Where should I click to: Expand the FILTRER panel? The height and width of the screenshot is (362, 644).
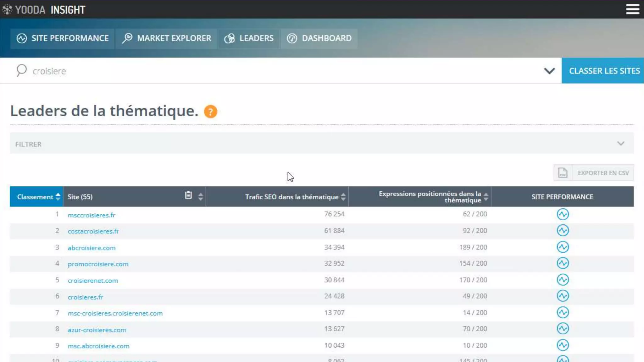point(620,144)
